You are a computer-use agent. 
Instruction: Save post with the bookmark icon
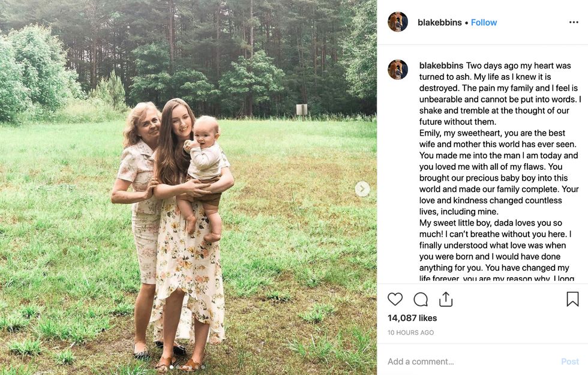click(x=572, y=299)
